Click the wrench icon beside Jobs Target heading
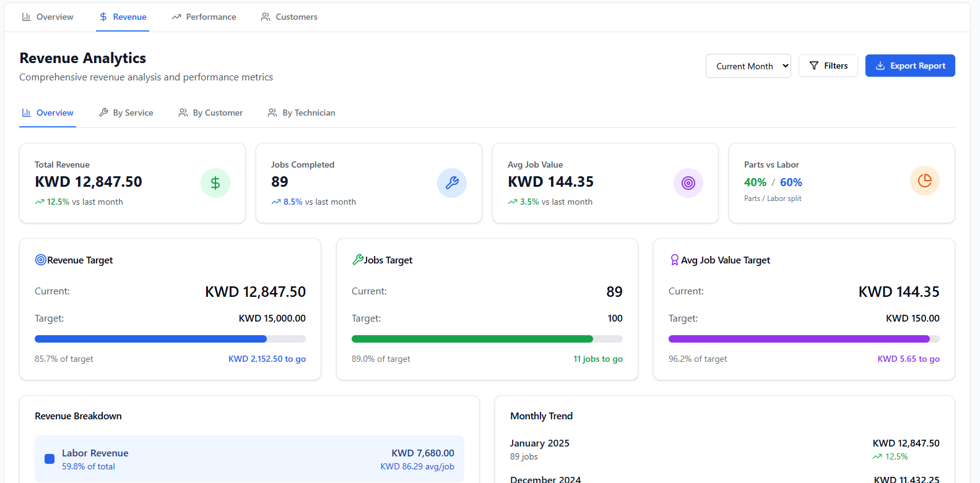The height and width of the screenshot is (483, 980). click(358, 260)
